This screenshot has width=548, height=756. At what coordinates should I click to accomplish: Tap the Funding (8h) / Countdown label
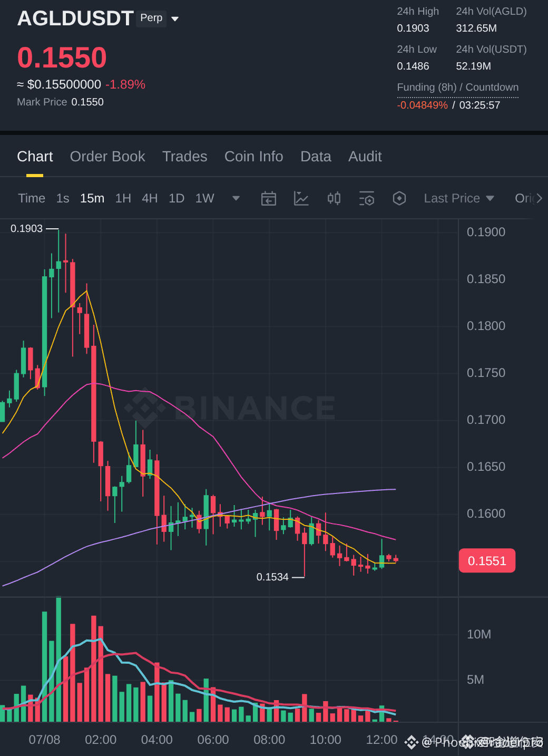(457, 87)
